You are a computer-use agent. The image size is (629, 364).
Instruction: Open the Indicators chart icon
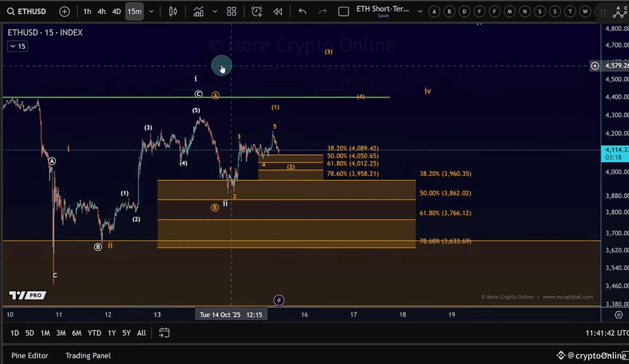point(198,11)
